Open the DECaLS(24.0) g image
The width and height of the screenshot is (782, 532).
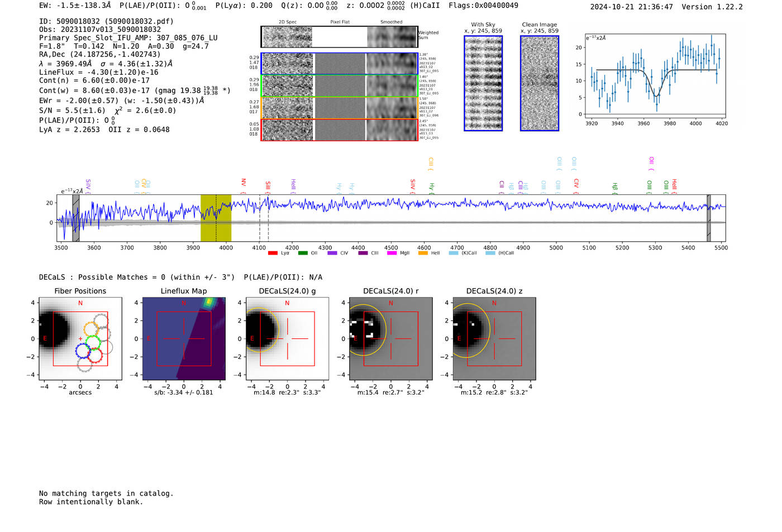pos(287,338)
